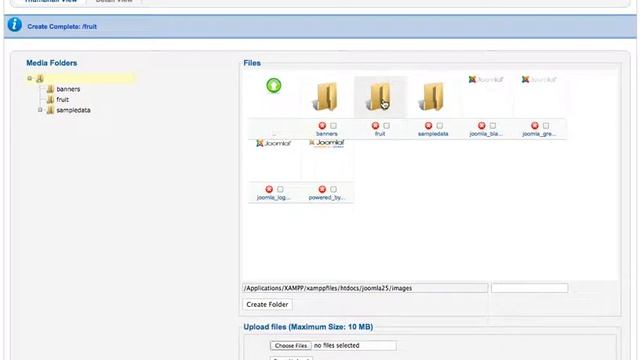Delete joomla_gre... image with red icon
Viewport: 640px width, 360px height.
tap(535, 126)
